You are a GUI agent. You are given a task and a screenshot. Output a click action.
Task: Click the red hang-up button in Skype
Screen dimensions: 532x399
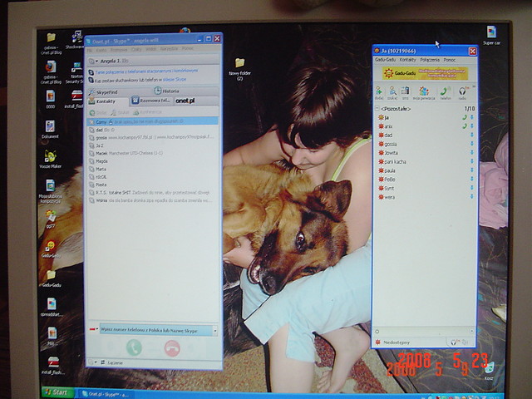(172, 348)
